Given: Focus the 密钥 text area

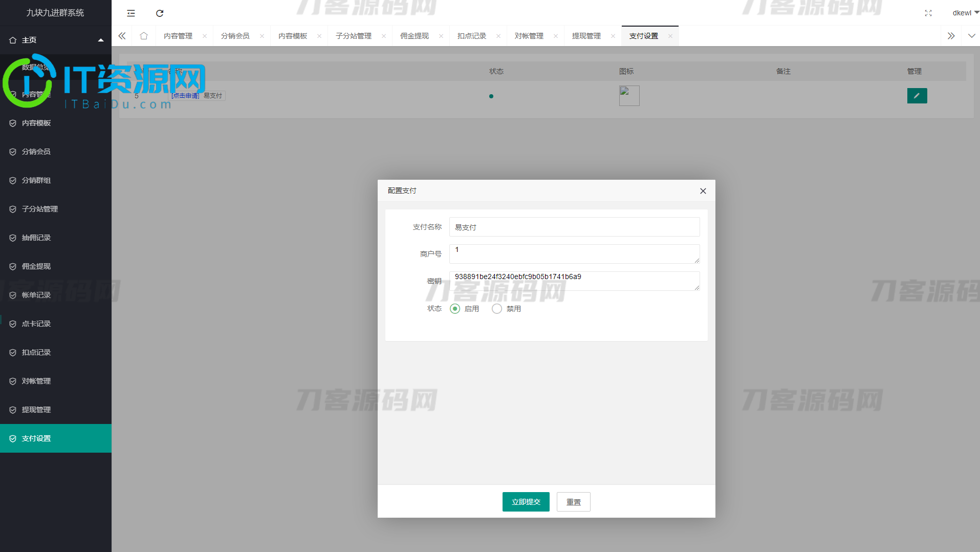Looking at the screenshot, I should pyautogui.click(x=574, y=281).
